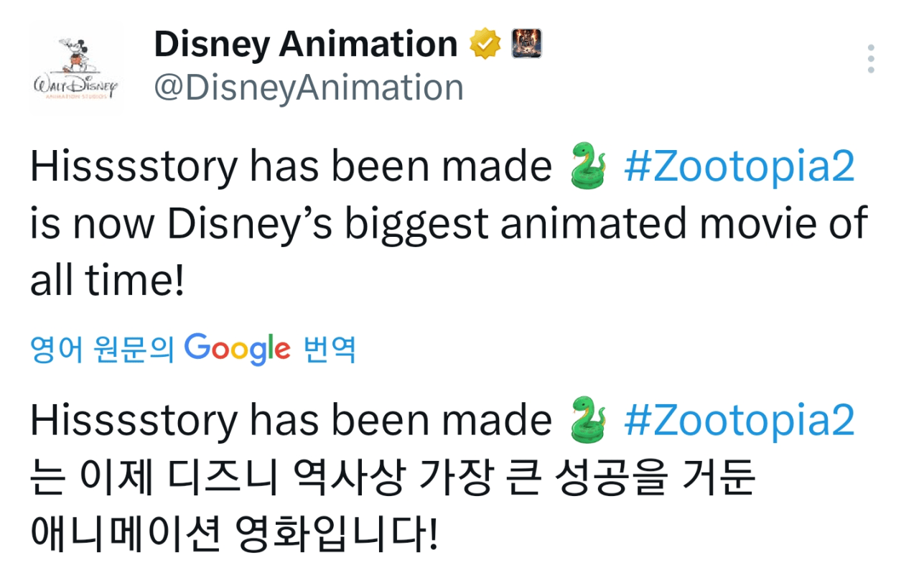
Task: Click "Hisssstory has been made" in the translated tweet
Action: click(x=291, y=421)
